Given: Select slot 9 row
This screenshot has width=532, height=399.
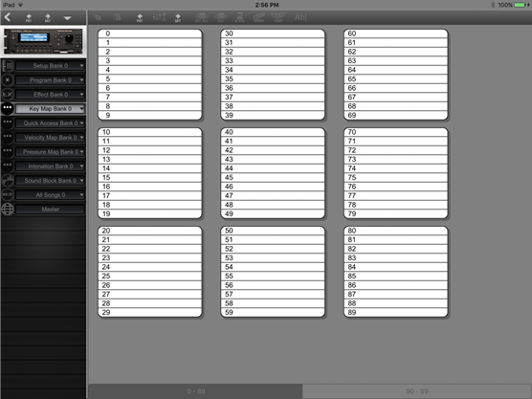Looking at the screenshot, I should click(x=150, y=115).
